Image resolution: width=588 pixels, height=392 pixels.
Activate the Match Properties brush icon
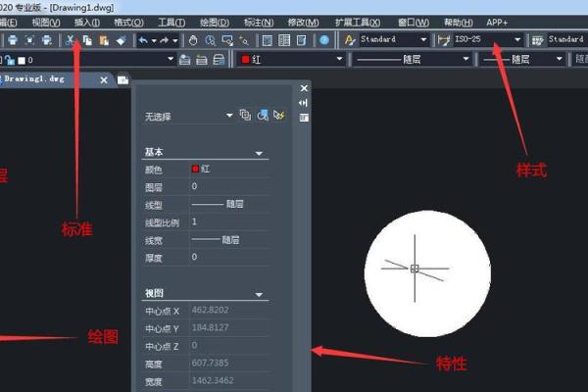point(121,40)
